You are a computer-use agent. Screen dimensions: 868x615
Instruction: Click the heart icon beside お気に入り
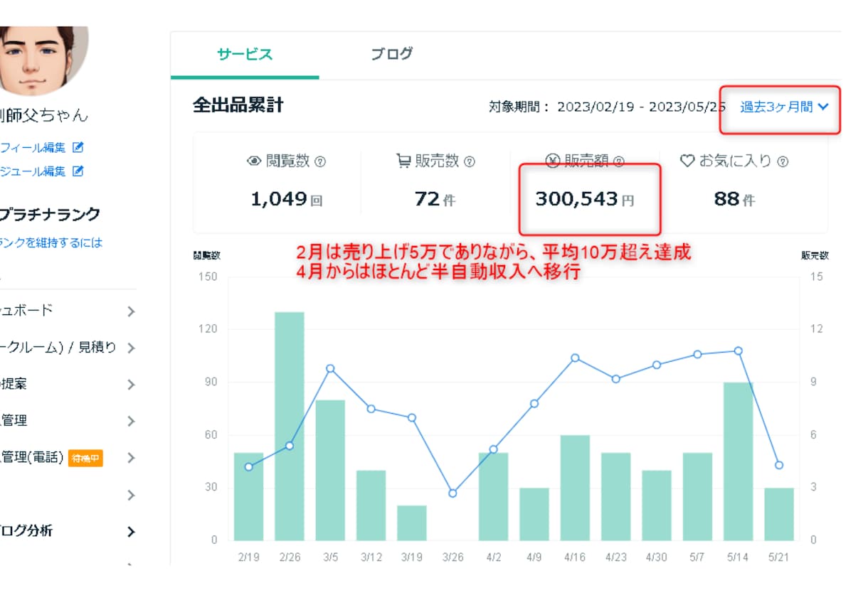click(687, 161)
